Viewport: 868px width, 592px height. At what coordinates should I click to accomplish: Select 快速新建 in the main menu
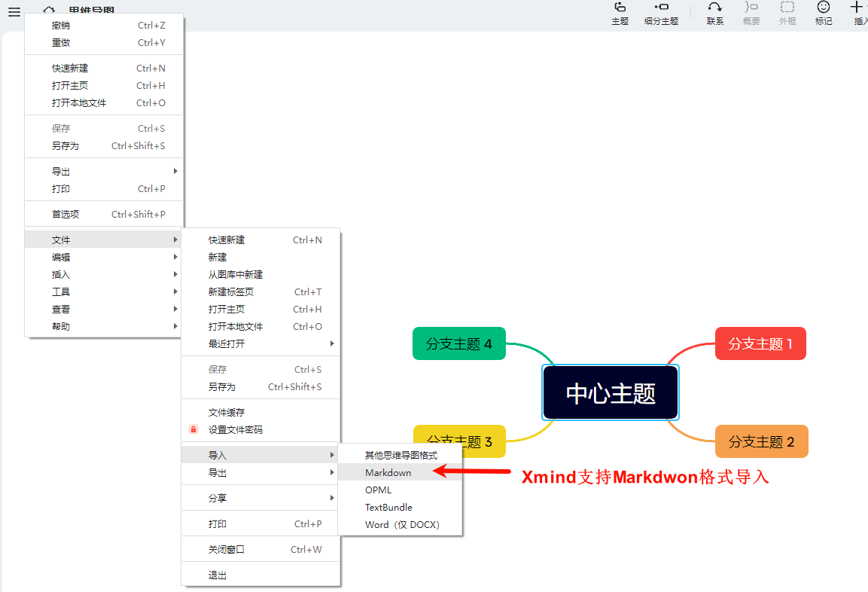click(104, 68)
